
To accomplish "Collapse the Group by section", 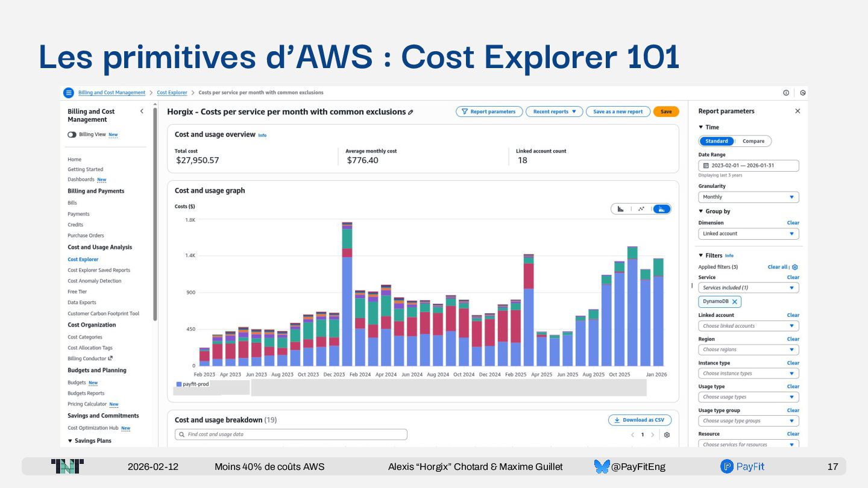I will 700,211.
